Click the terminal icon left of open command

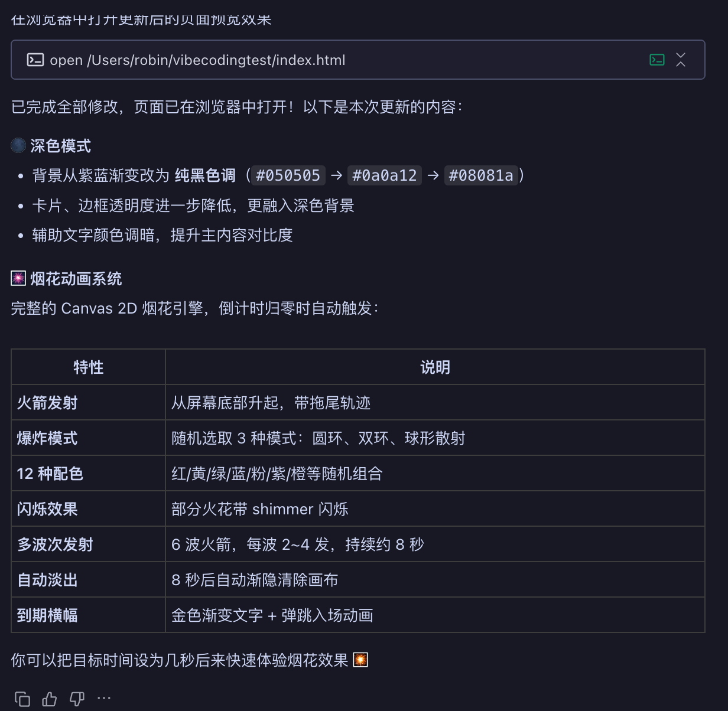pos(35,60)
